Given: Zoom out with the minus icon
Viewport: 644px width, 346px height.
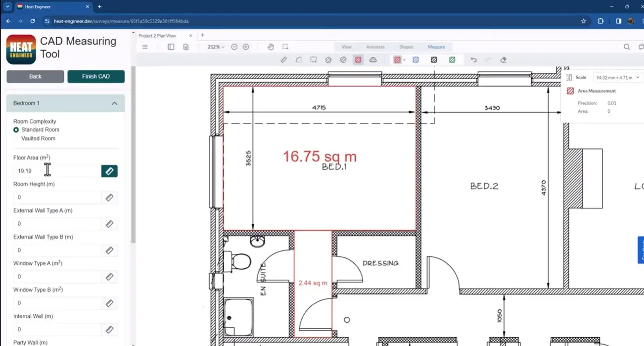Looking at the screenshot, I should 234,47.
